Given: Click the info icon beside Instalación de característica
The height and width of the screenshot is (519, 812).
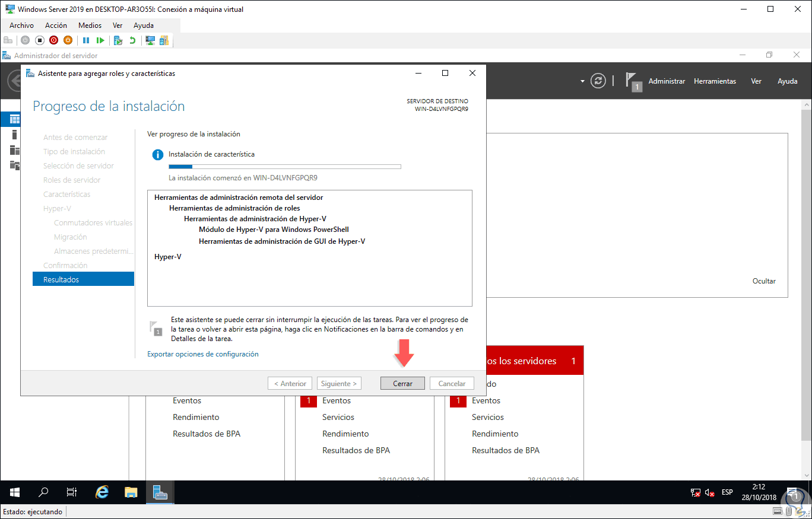Looking at the screenshot, I should [x=157, y=155].
